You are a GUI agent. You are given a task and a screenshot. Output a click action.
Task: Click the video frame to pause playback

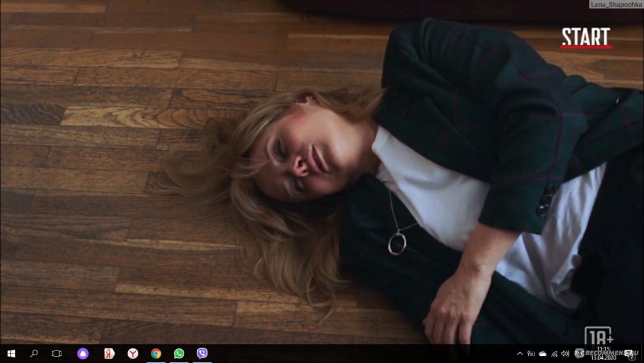[x=322, y=172]
